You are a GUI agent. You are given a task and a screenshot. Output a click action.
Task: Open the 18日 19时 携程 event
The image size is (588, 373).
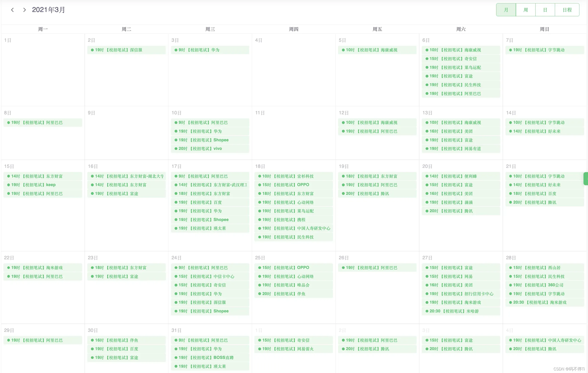(x=294, y=220)
